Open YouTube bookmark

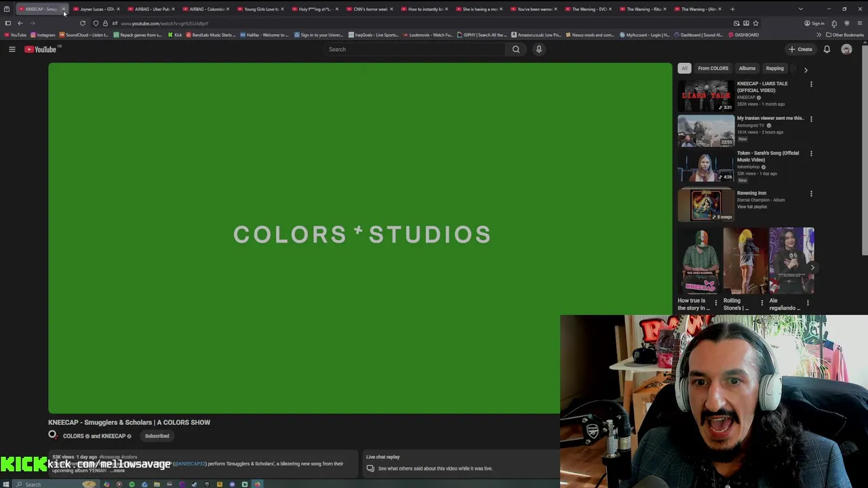click(15, 35)
